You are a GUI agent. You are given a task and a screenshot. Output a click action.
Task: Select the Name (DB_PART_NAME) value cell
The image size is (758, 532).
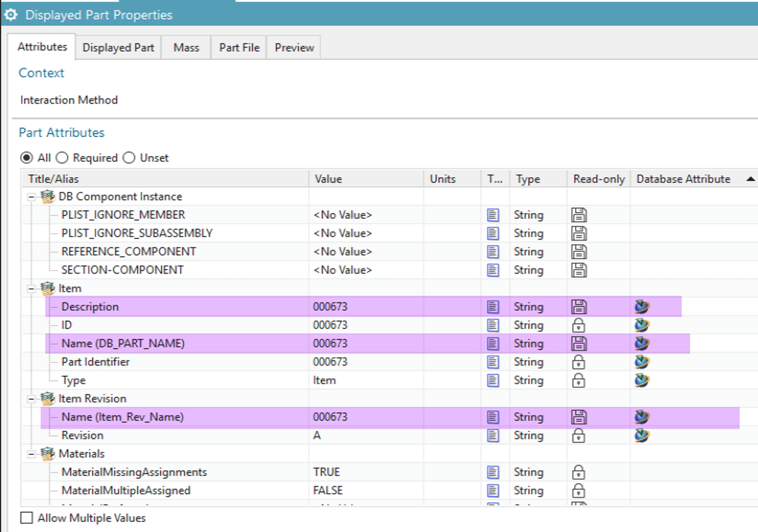click(x=366, y=343)
